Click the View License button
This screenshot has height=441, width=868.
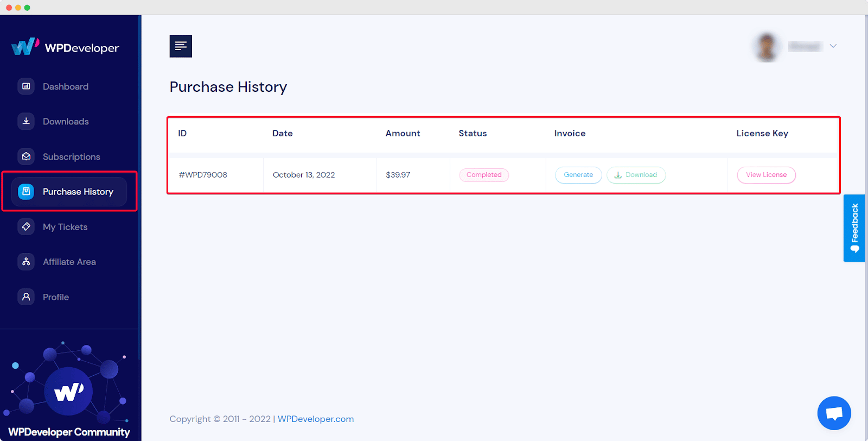766,175
